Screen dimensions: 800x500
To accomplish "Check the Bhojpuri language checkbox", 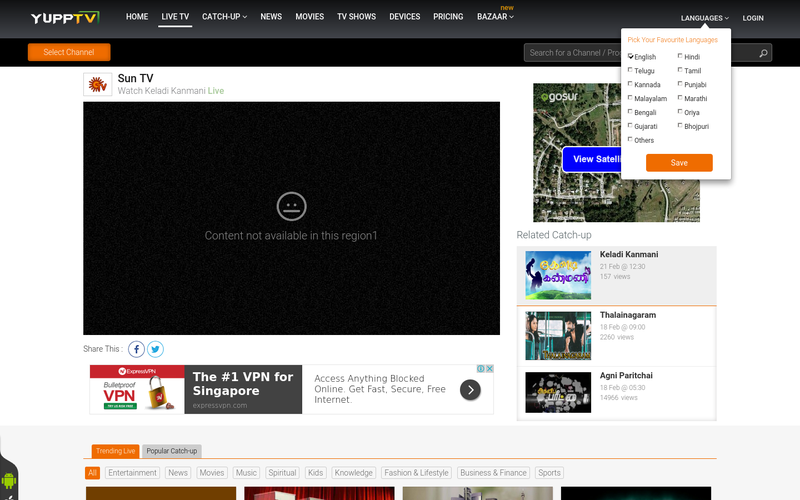I will (x=680, y=125).
